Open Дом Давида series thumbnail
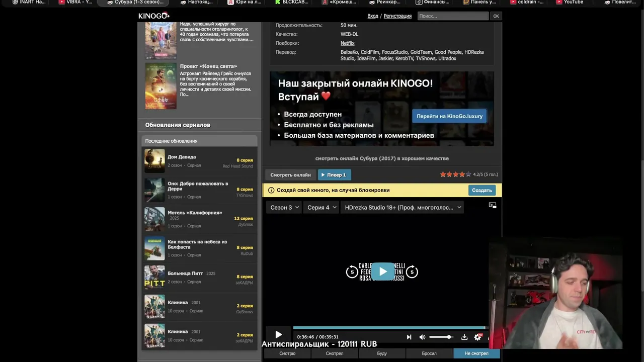The height and width of the screenshot is (362, 644). [x=154, y=161]
